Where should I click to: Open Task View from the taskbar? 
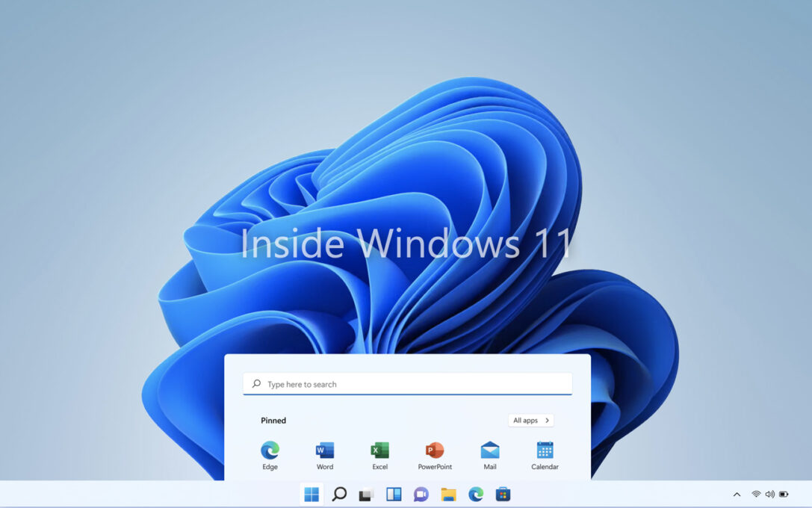tap(366, 495)
